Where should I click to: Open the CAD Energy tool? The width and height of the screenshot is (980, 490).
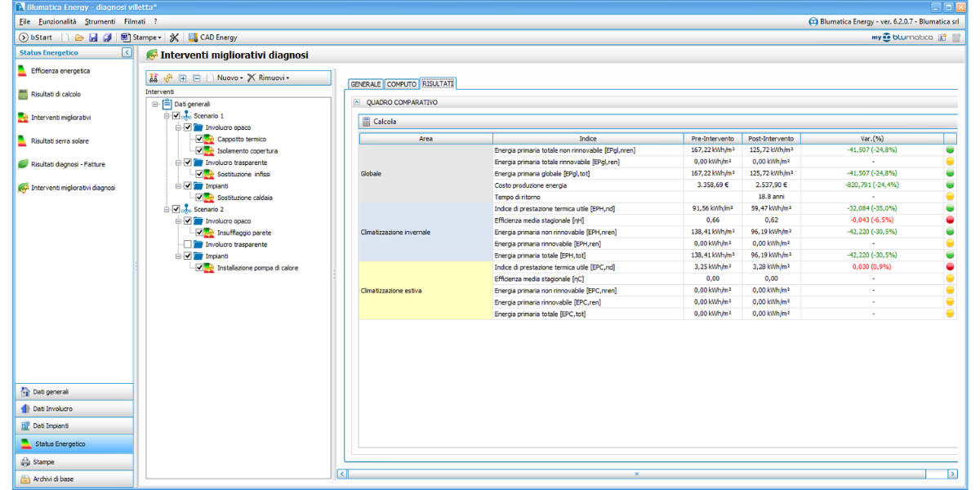coord(212,38)
